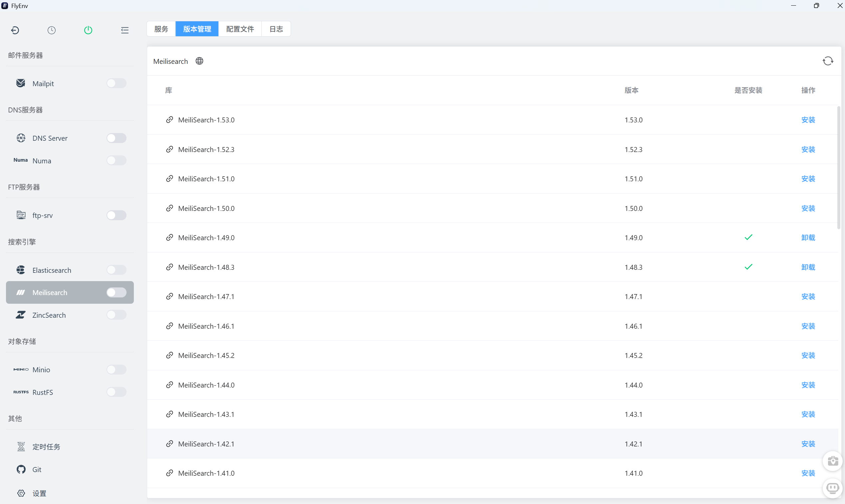Image resolution: width=845 pixels, height=504 pixels.
Task: Open link icon for MeiliSearch-1.41.0
Action: tap(169, 473)
